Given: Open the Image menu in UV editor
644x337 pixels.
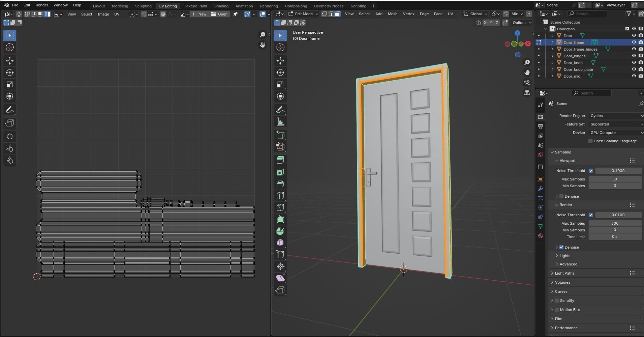Looking at the screenshot, I should (103, 14).
